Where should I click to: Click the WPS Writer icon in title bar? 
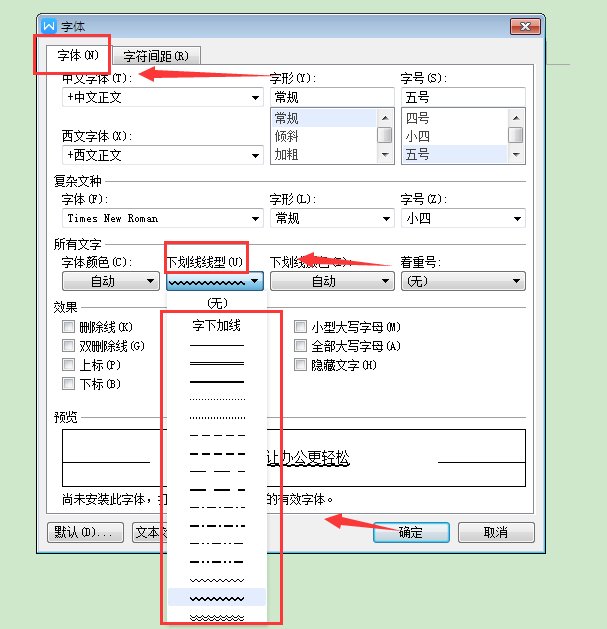(49, 26)
